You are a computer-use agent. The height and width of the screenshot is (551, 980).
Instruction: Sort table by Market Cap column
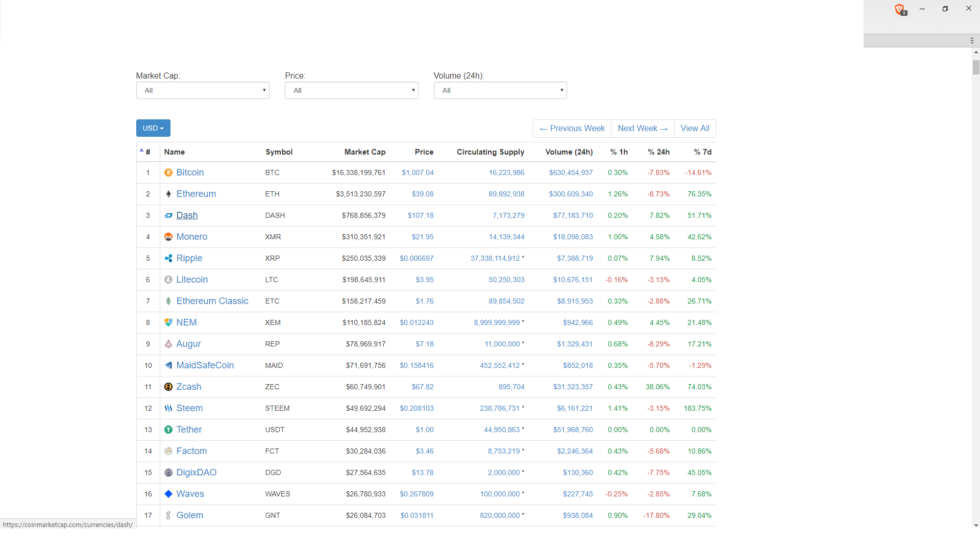point(365,152)
